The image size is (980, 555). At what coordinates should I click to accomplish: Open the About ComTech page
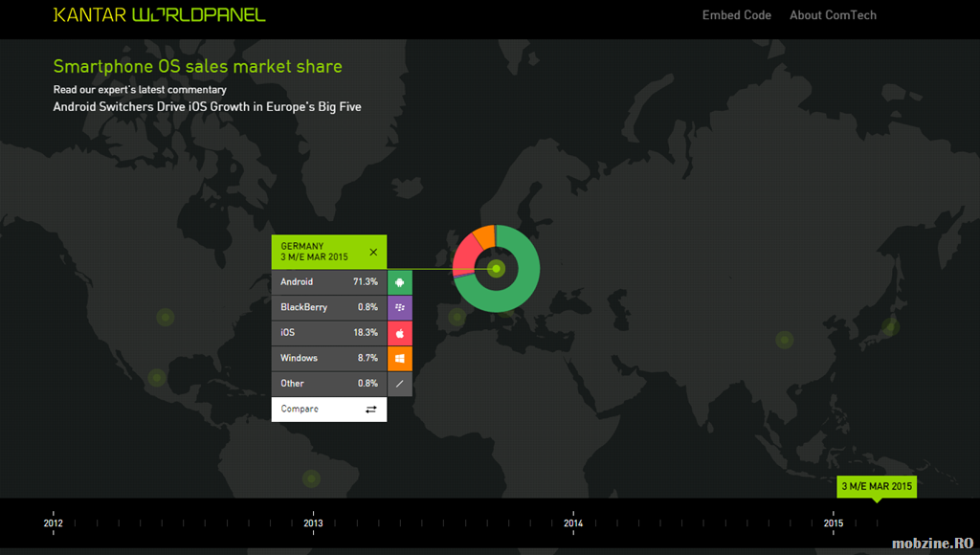(833, 15)
